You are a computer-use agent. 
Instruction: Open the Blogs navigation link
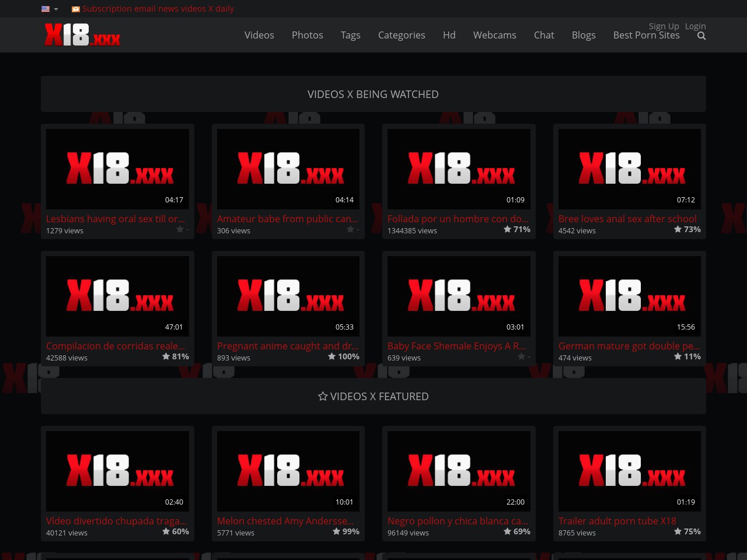584,35
